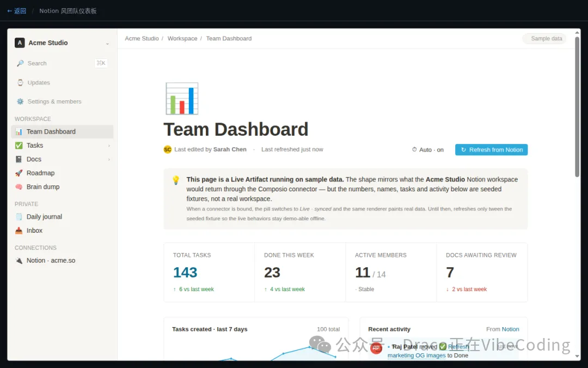Focus the sidebar Search field
This screenshot has width=588, height=368.
click(x=62, y=63)
